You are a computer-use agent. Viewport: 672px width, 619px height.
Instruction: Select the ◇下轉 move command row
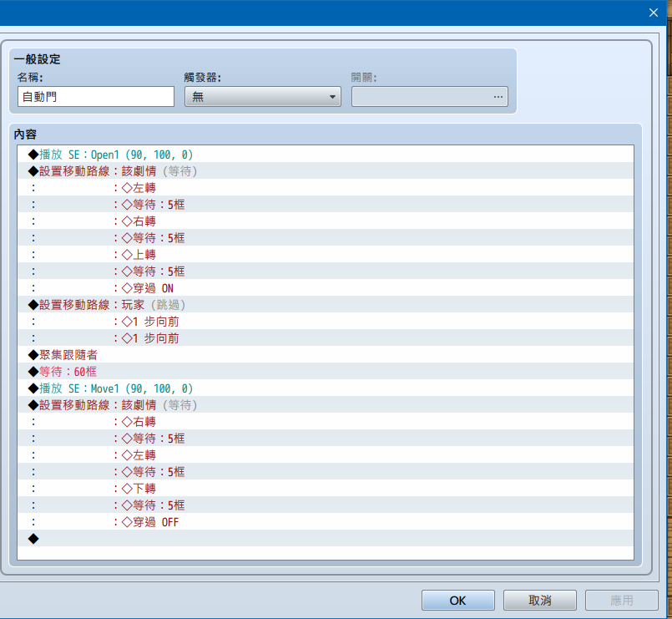[x=326, y=489]
